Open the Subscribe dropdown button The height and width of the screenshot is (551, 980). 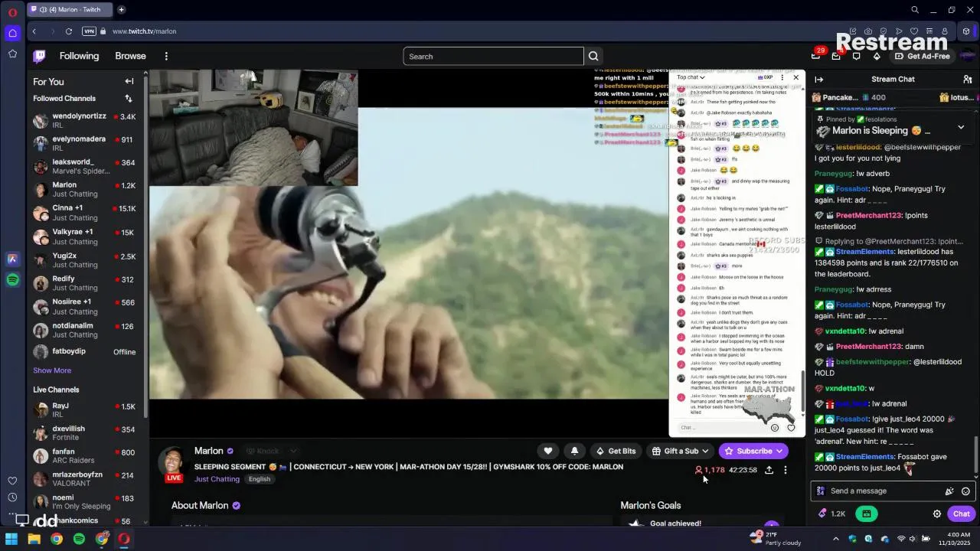(x=754, y=451)
